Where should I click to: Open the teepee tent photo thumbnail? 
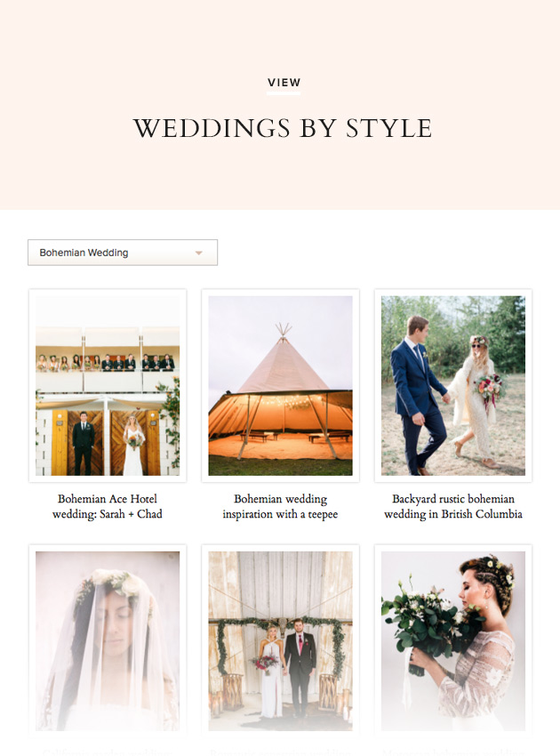click(x=281, y=385)
